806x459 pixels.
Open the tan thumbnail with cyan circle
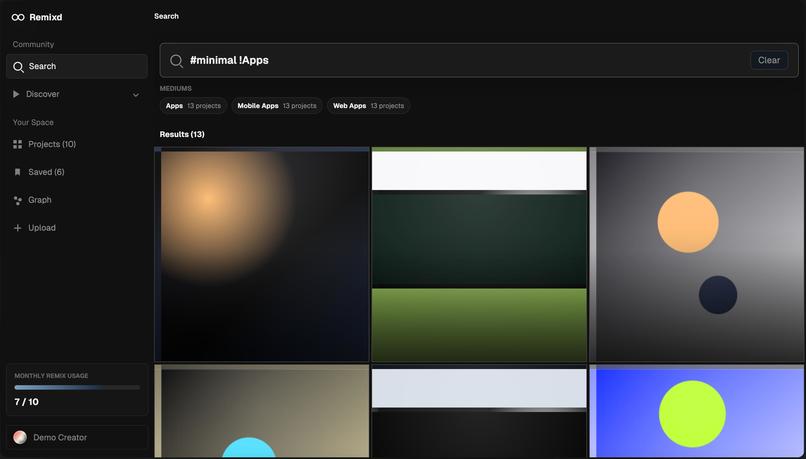point(262,411)
